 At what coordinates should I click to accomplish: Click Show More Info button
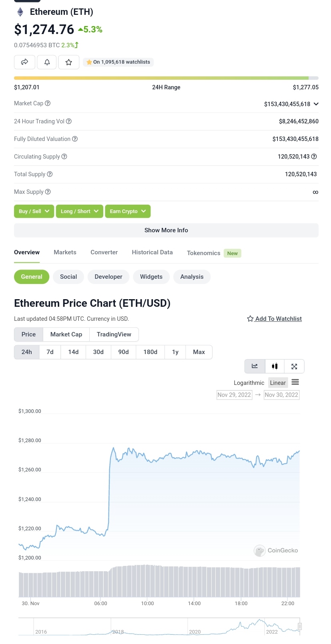tap(166, 230)
